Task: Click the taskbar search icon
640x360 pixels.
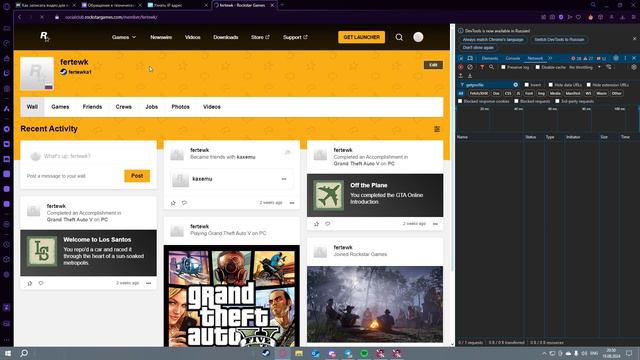Action: 24,353
